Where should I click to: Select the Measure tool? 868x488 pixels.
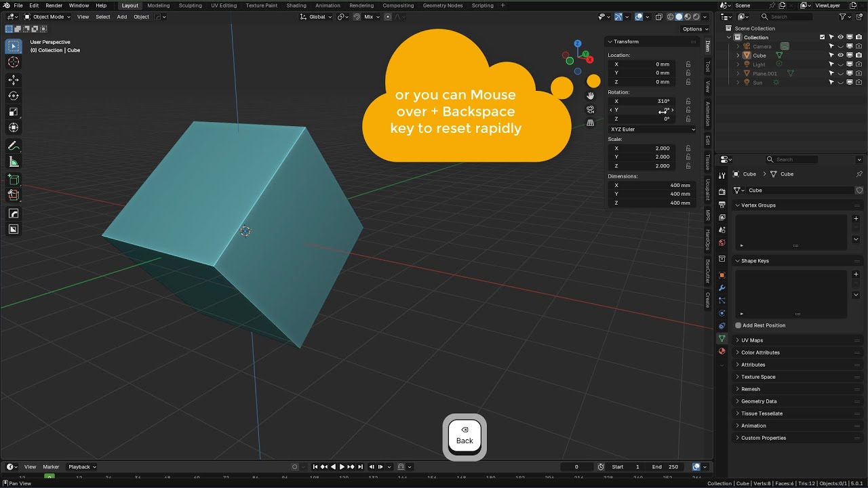[x=14, y=161]
